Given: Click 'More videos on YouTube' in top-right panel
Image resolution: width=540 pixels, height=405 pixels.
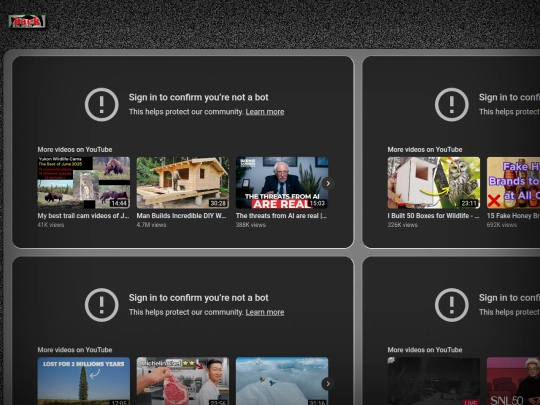Looking at the screenshot, I should (425, 149).
